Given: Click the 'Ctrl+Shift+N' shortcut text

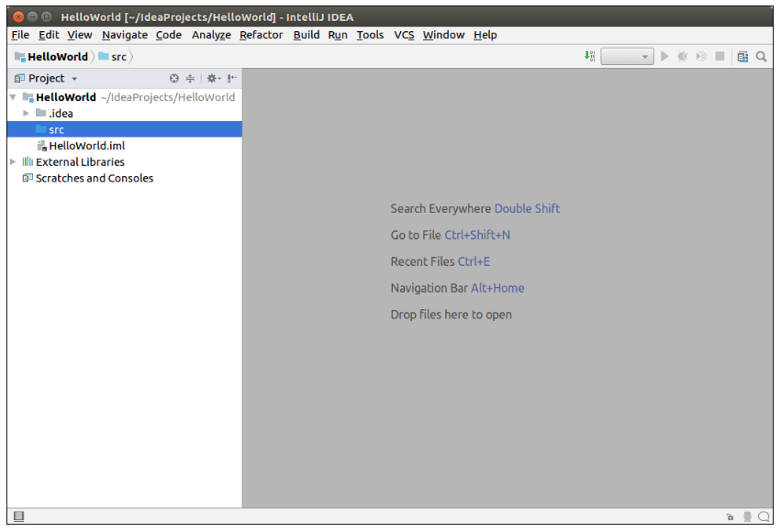Looking at the screenshot, I should 477,235.
